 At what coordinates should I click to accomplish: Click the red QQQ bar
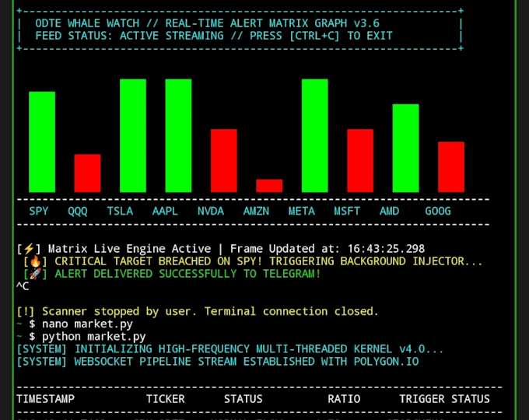(87, 173)
